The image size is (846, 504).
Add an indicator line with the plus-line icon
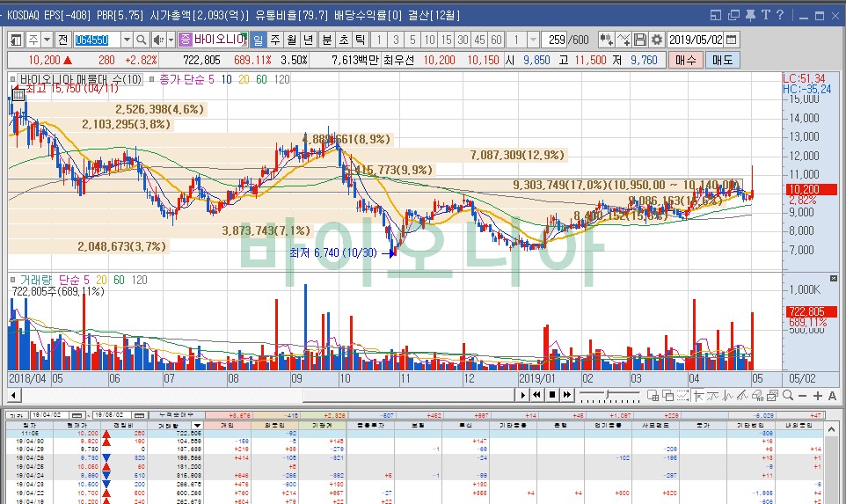(x=624, y=40)
